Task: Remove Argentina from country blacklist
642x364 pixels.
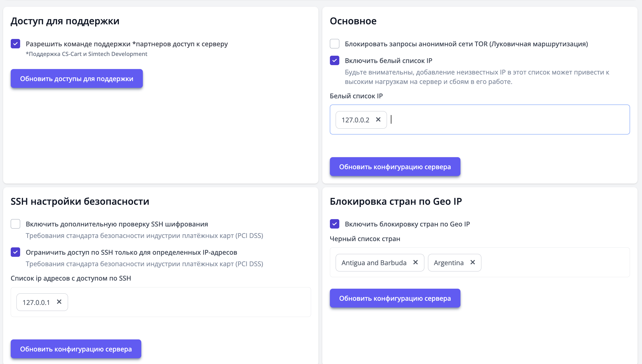Action: coord(472,262)
